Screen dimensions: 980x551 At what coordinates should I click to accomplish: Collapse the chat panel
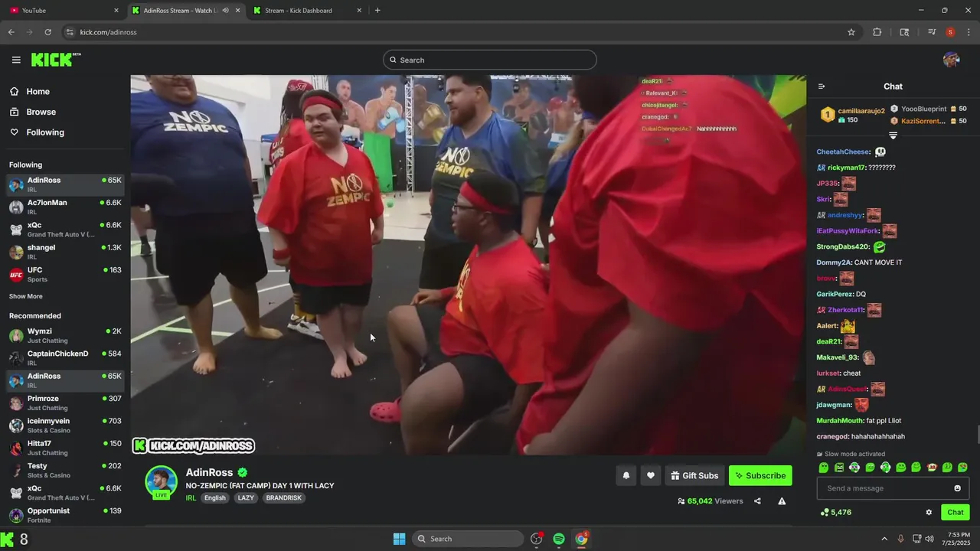coord(822,86)
